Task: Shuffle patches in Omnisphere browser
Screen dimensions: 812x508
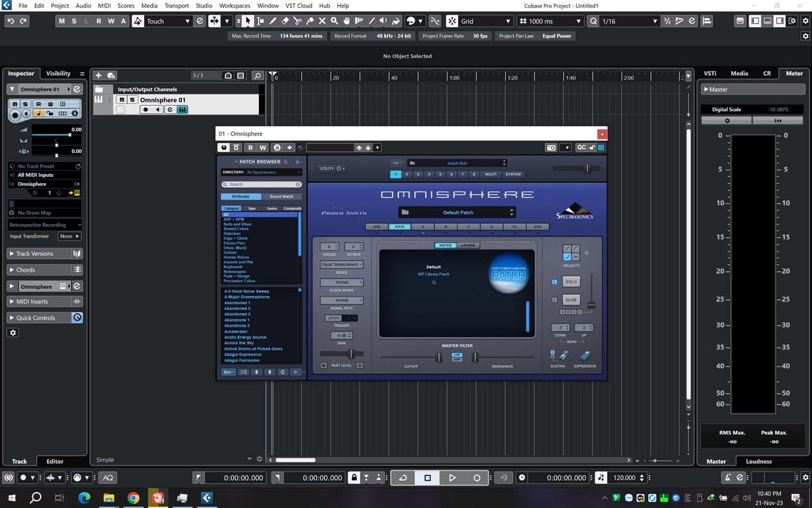Action: pyautogui.click(x=243, y=372)
